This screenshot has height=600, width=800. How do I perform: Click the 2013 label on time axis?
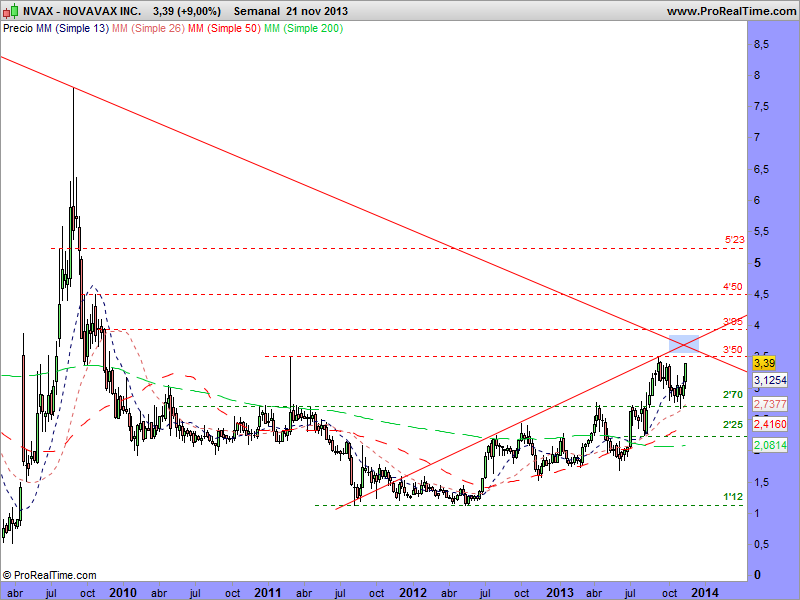coord(560,593)
